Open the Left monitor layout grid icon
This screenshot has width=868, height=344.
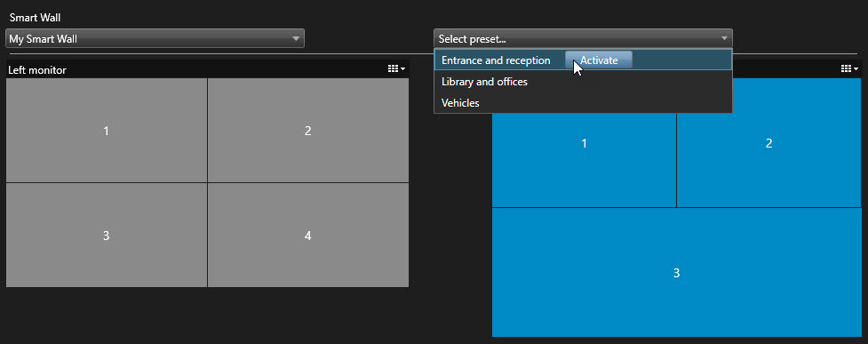pos(396,69)
